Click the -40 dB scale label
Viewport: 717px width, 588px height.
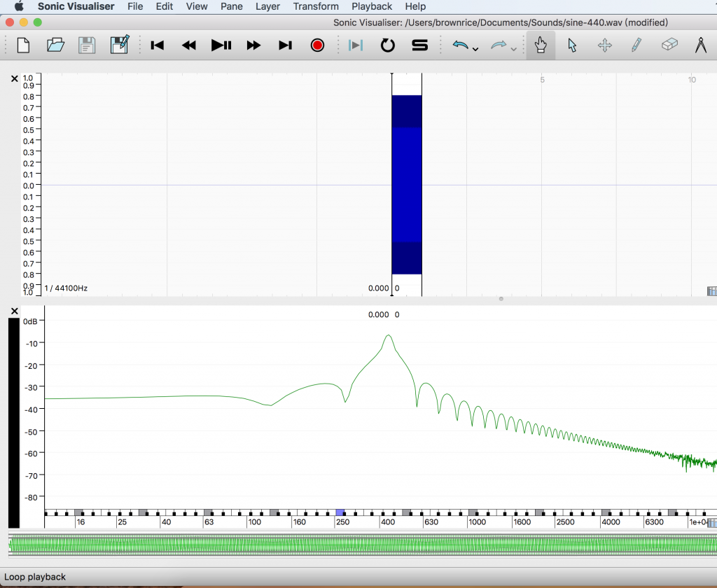[31, 409]
